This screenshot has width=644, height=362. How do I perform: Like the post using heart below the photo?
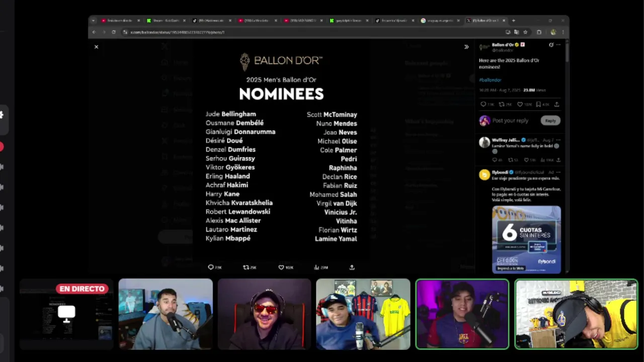(x=281, y=267)
